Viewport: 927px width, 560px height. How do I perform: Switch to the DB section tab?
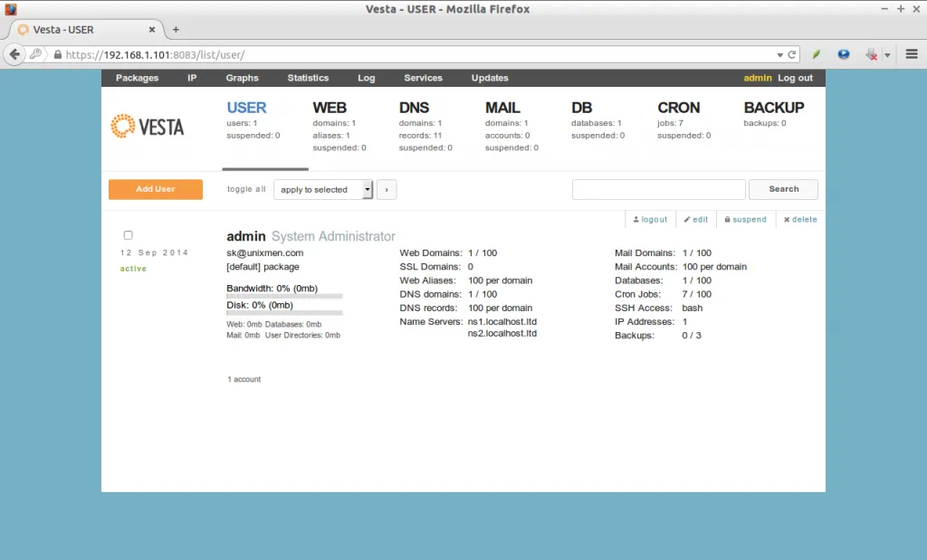(x=582, y=108)
